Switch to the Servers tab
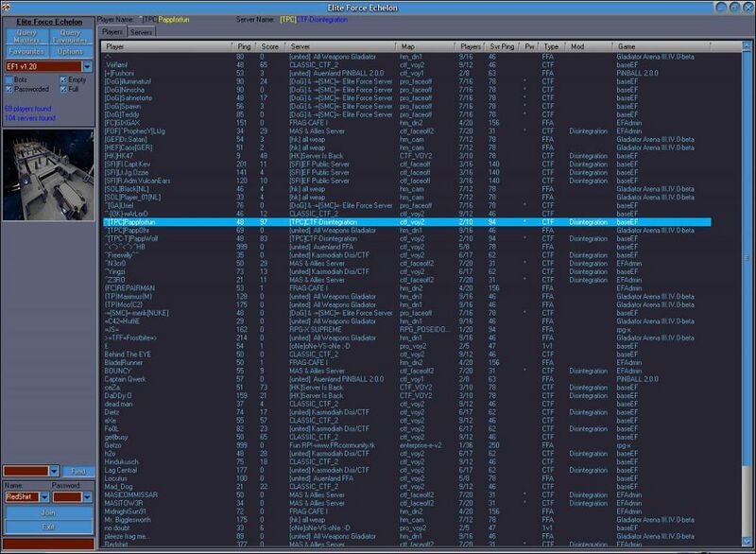 coord(141,32)
